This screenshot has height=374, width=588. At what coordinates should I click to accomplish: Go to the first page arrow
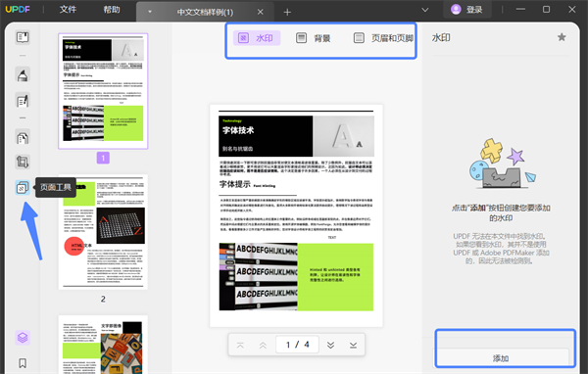240,345
